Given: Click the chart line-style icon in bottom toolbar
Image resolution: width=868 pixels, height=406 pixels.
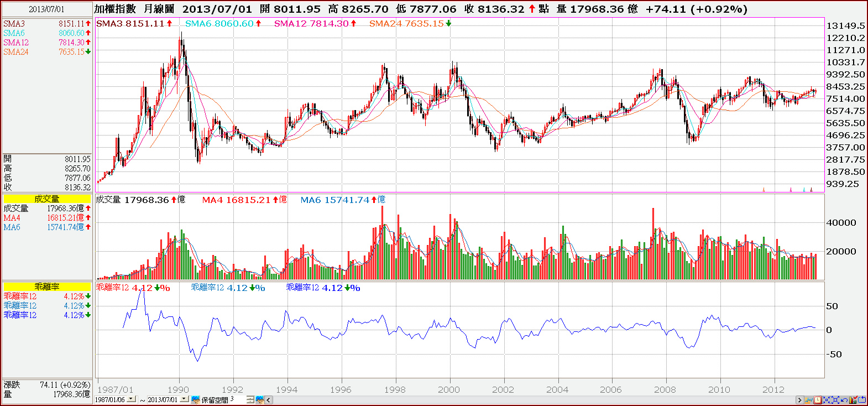Looking at the screenshot, I should click(808, 400).
